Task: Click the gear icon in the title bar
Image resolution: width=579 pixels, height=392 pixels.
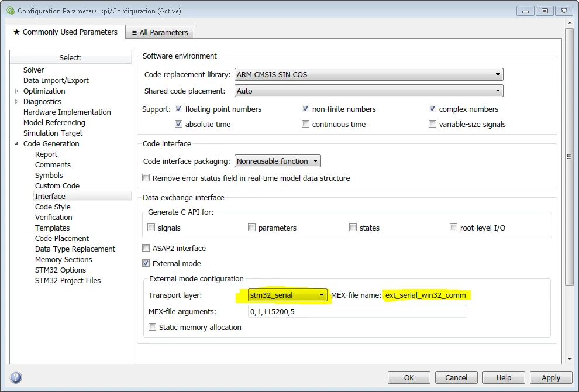Action: (11, 11)
